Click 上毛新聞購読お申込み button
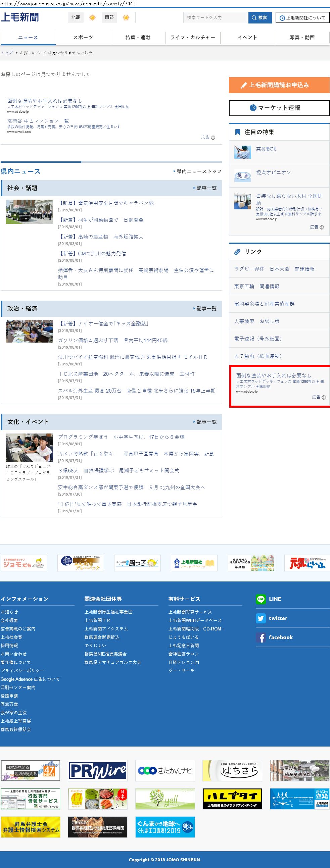 pos(279,85)
